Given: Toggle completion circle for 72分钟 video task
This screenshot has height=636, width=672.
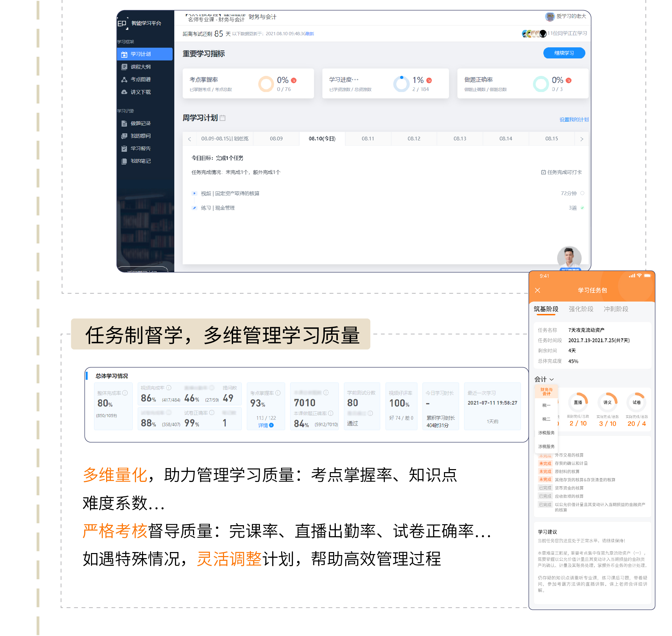Looking at the screenshot, I should (x=582, y=193).
